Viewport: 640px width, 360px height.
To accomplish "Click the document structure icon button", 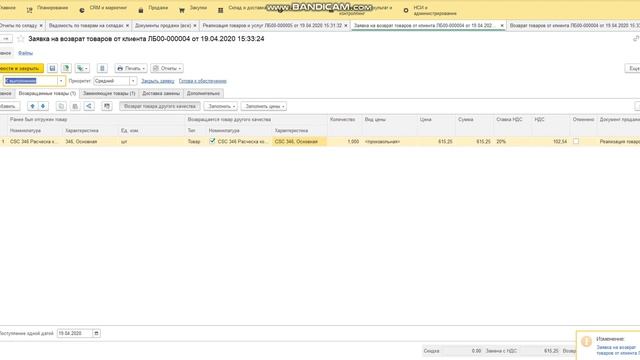I will pyautogui.click(x=102, y=68).
